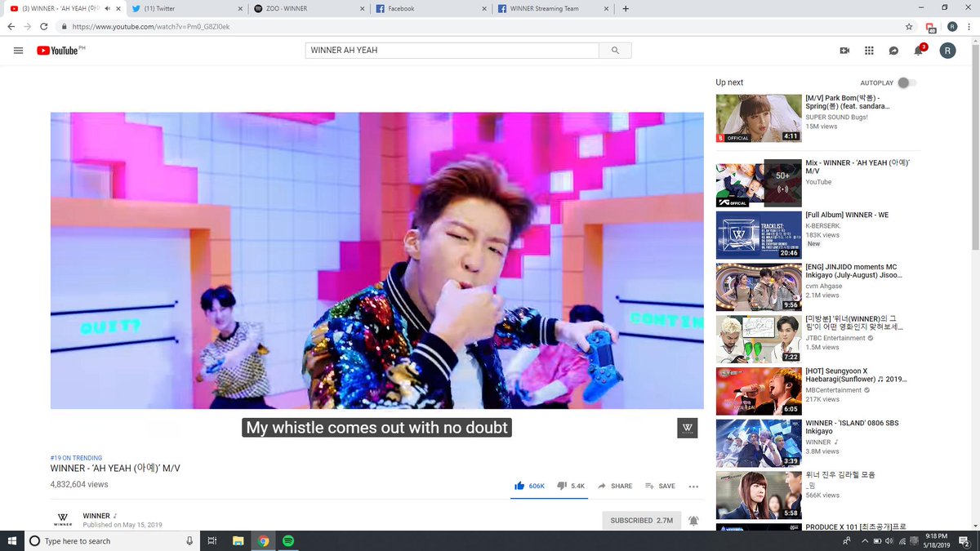Open the Park Bom Spring video thumbnail
The image size is (980, 551).
(759, 118)
